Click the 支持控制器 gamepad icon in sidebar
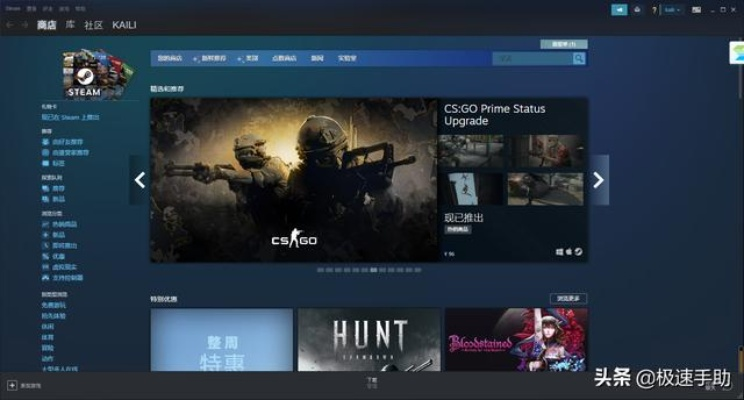 [46, 278]
